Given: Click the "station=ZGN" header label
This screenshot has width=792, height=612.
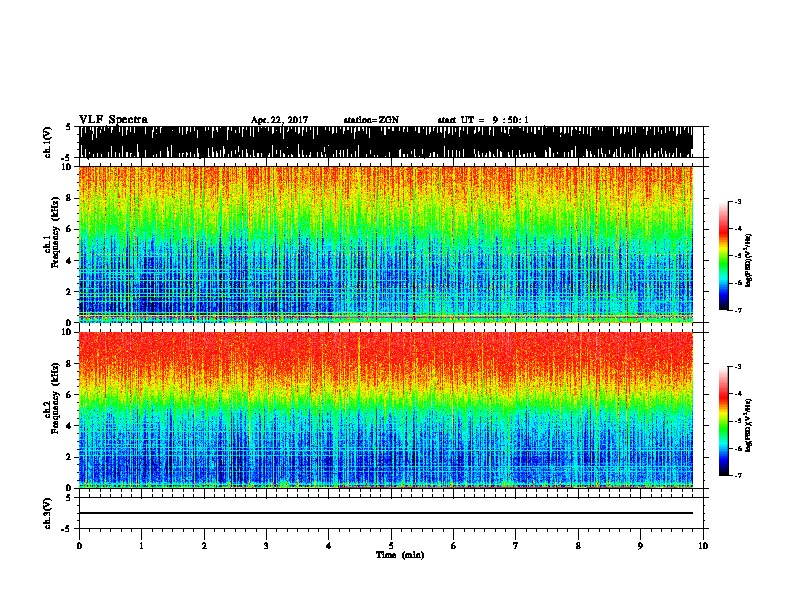Looking at the screenshot, I should pyautogui.click(x=371, y=120).
